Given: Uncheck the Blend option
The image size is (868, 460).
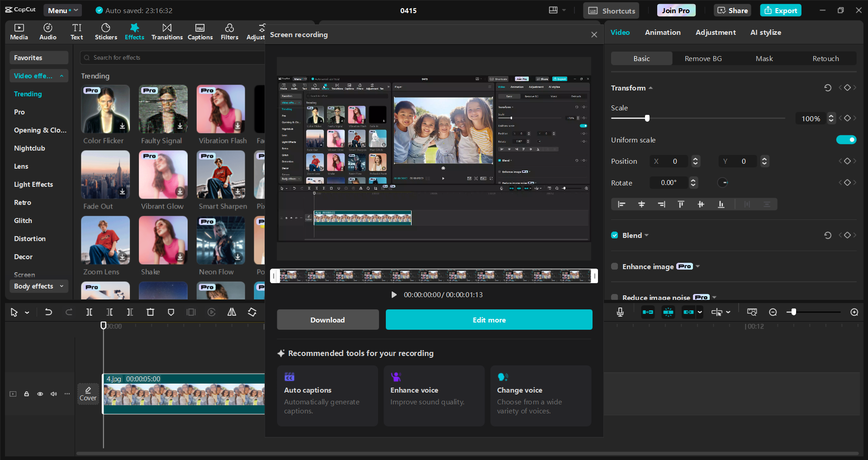Looking at the screenshot, I should coord(615,235).
